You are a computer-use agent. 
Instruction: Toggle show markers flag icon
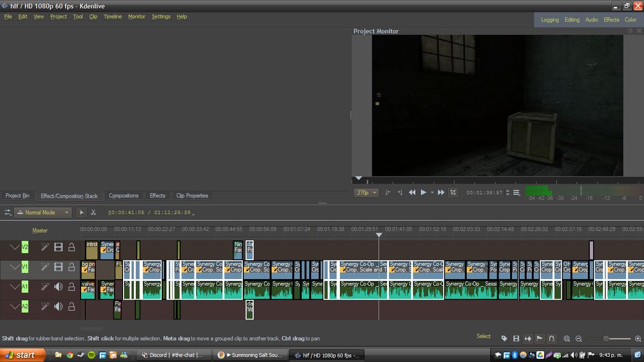click(x=540, y=339)
